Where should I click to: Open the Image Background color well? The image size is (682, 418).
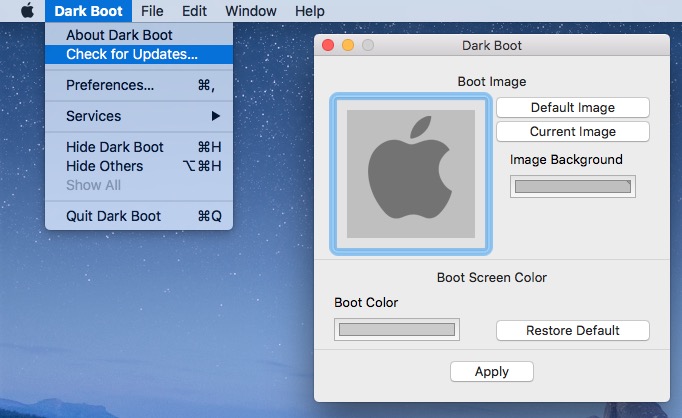tap(573, 186)
